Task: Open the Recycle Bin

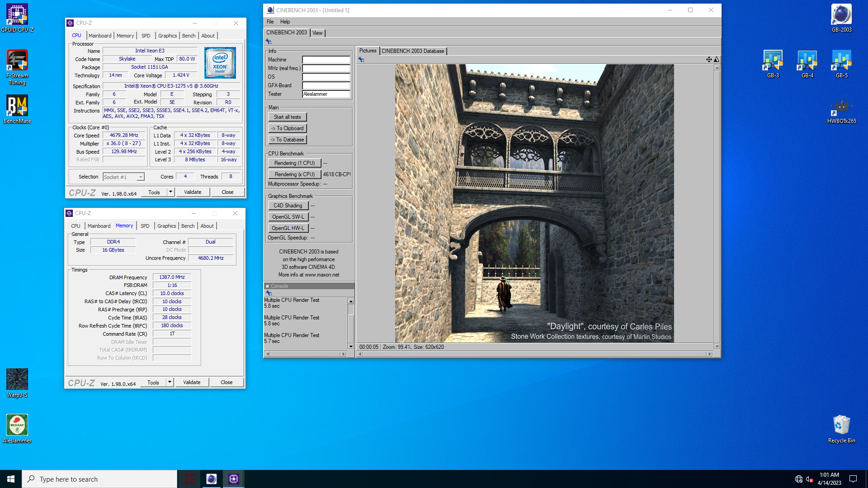Action: [x=841, y=429]
